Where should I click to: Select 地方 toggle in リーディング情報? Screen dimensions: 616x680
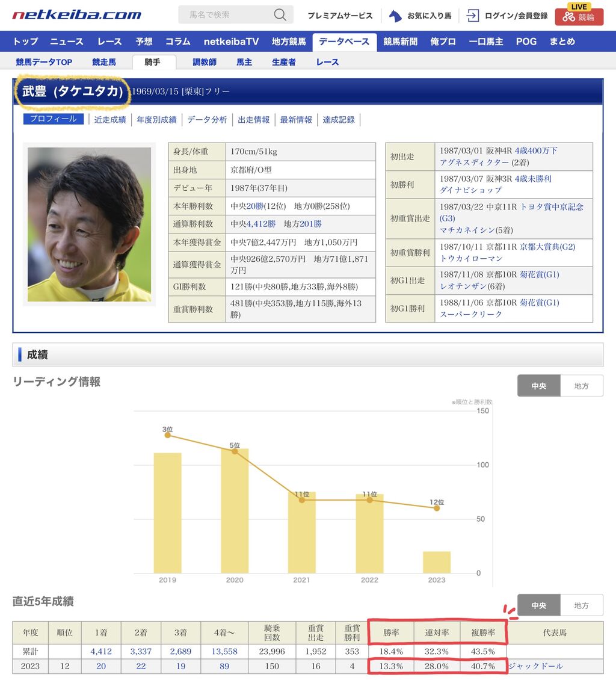(581, 386)
